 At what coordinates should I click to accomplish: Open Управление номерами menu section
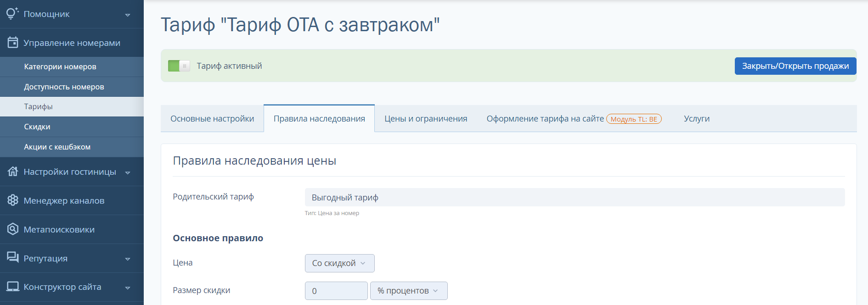tap(72, 43)
